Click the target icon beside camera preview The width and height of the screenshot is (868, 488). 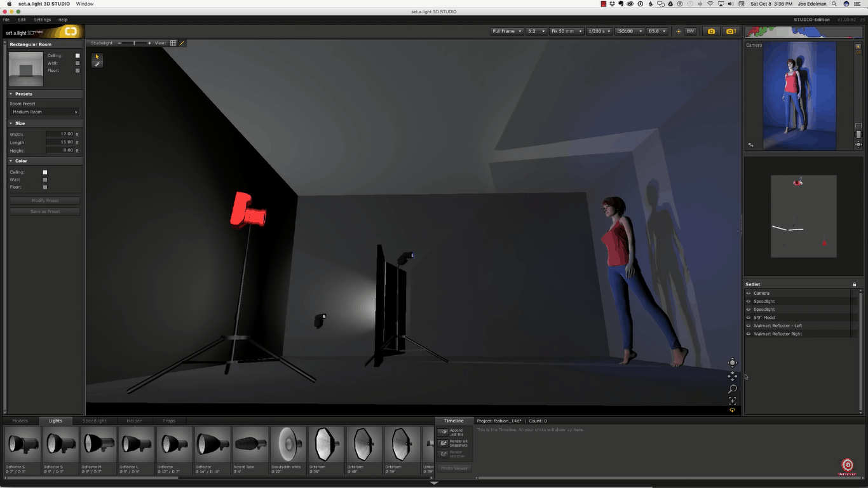tap(858, 145)
